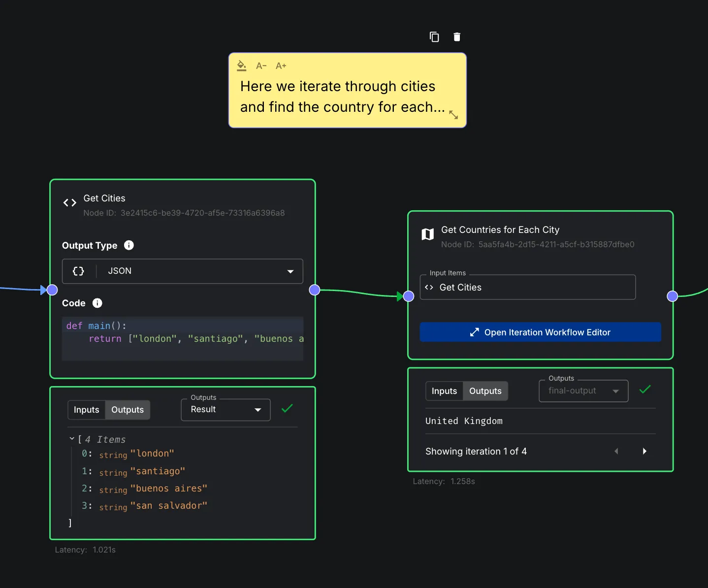
Task: Show Output Type info tooltip
Action: point(129,245)
